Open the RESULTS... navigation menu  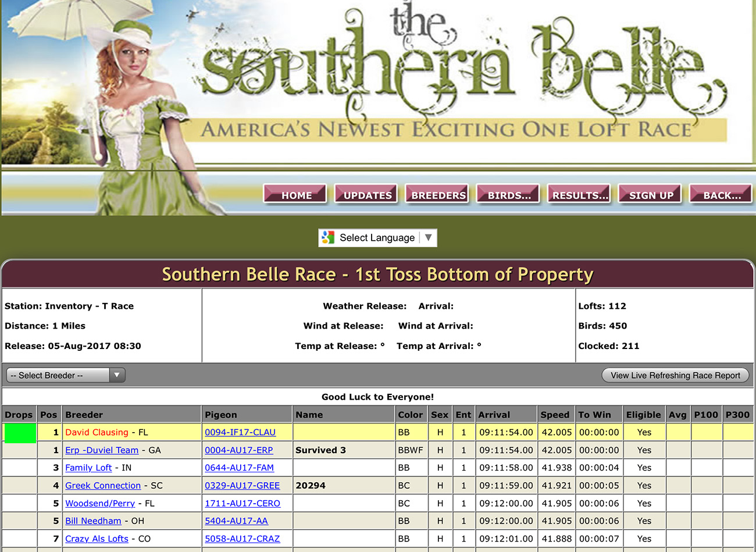pyautogui.click(x=579, y=194)
